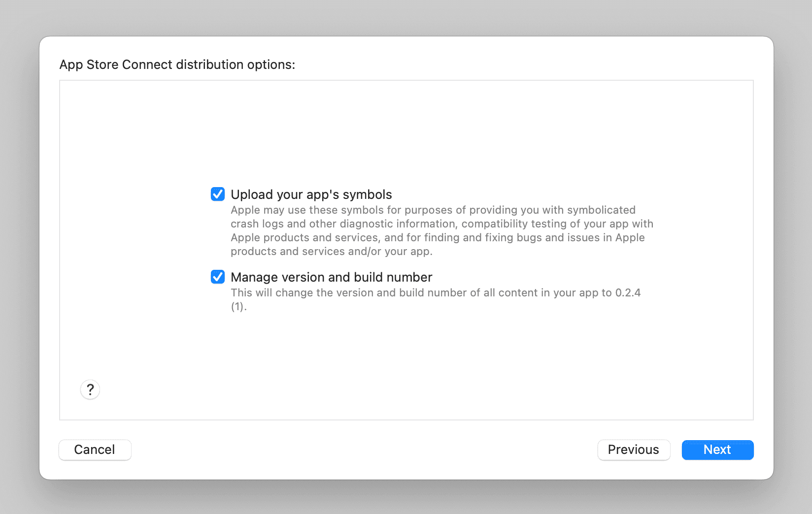Click the Upload your app's symbols label
This screenshot has height=514, width=812.
click(x=311, y=194)
